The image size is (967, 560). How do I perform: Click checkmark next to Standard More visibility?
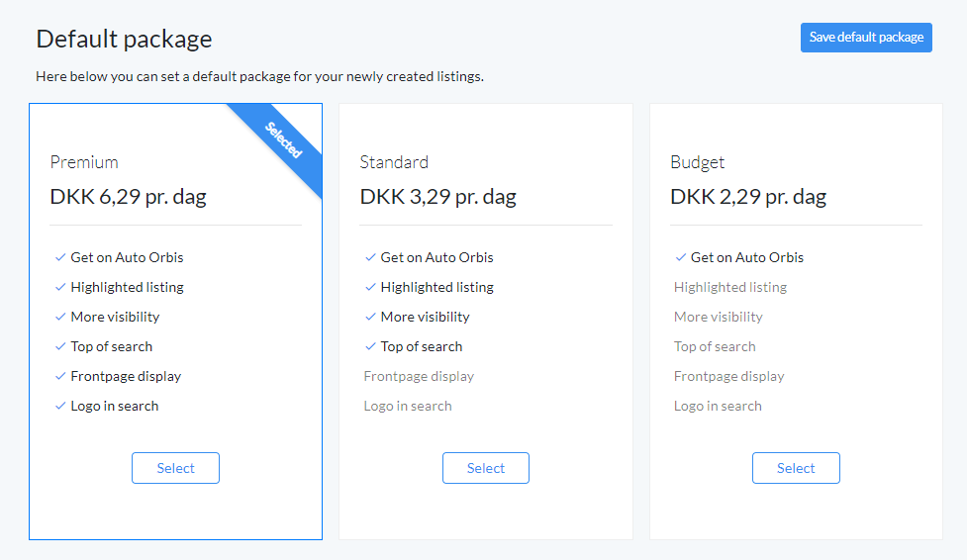tap(370, 317)
